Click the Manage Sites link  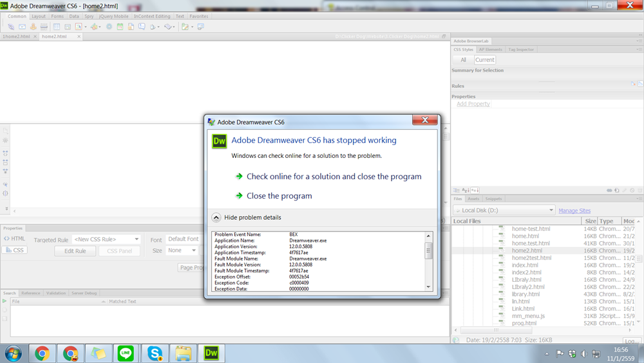coord(574,210)
